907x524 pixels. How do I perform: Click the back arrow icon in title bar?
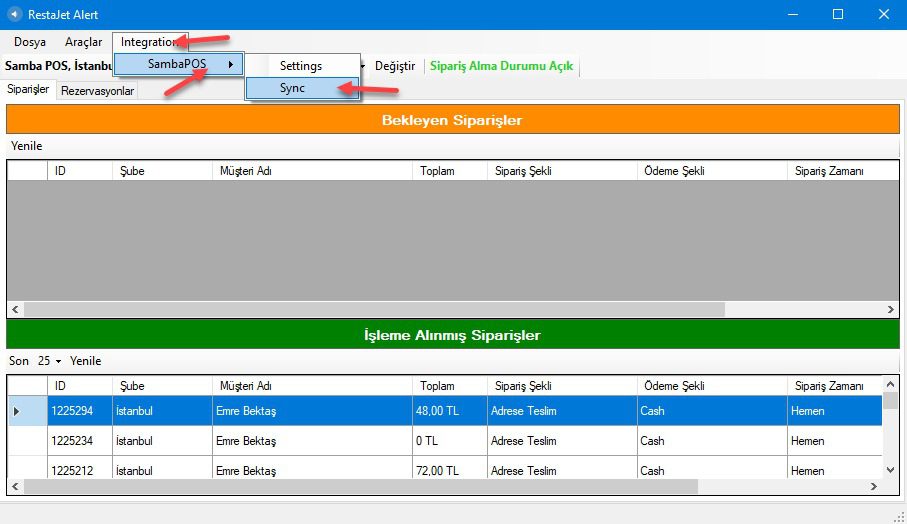click(x=14, y=14)
